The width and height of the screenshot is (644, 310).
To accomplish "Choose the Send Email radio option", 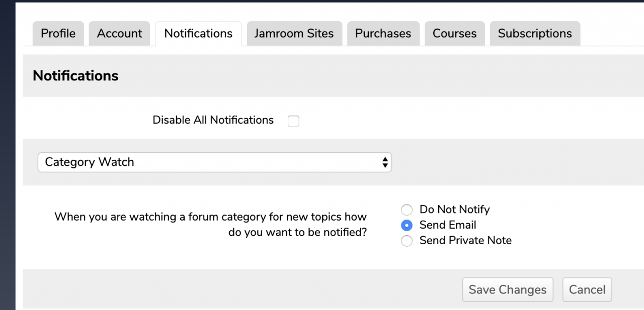I will (407, 226).
